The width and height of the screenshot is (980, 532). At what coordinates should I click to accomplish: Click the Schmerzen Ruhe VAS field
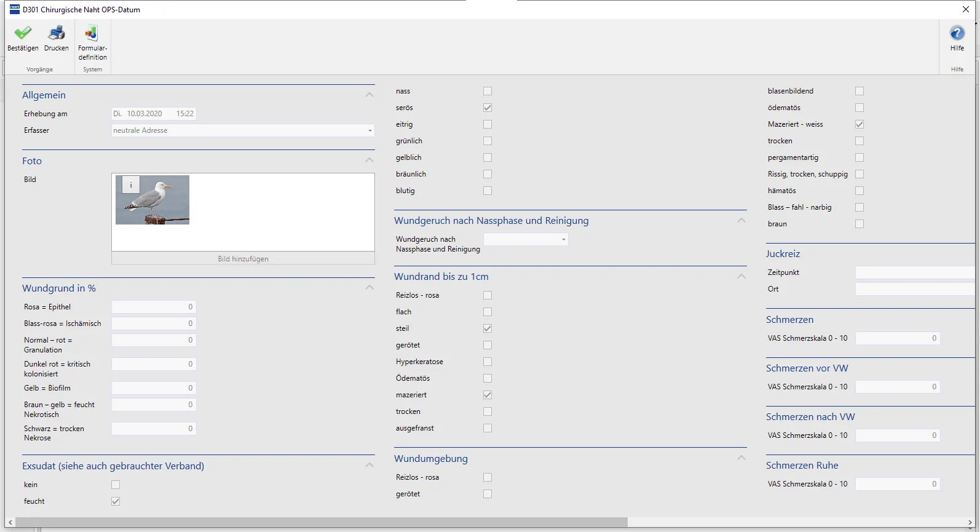click(x=898, y=484)
